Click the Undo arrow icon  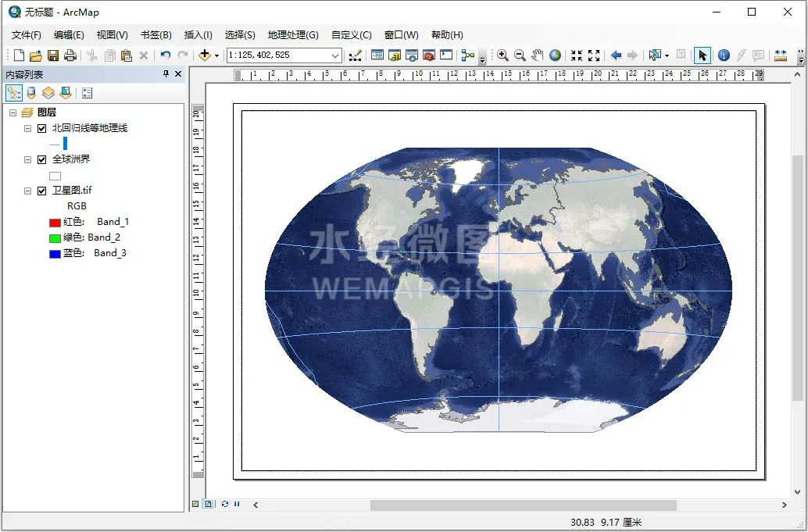166,55
